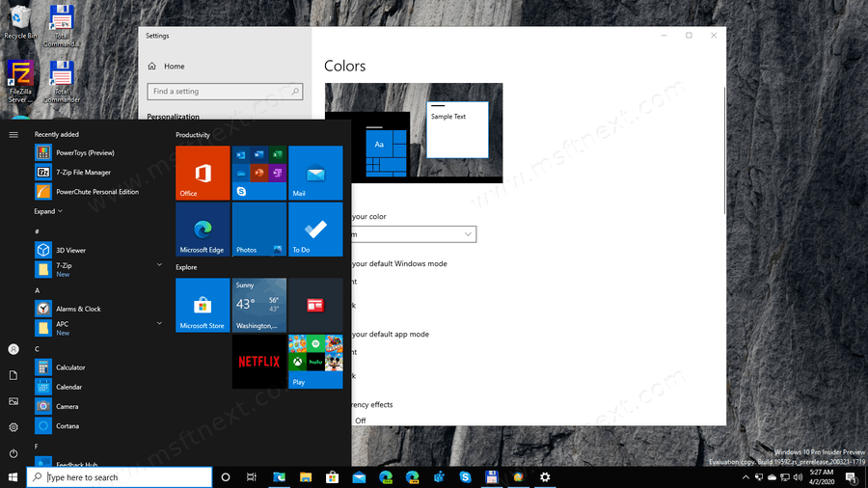Open the Choose your color dropdown
868x488 pixels.
pos(414,234)
